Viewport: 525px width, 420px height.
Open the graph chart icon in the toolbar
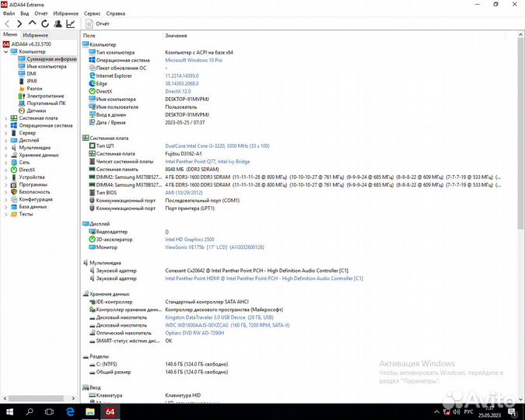point(70,24)
